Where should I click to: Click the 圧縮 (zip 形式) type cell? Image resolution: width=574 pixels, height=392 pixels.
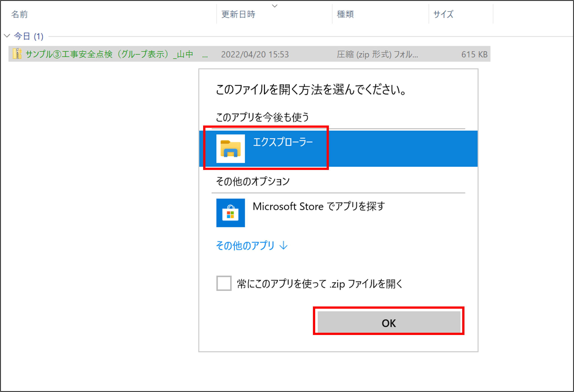[377, 54]
